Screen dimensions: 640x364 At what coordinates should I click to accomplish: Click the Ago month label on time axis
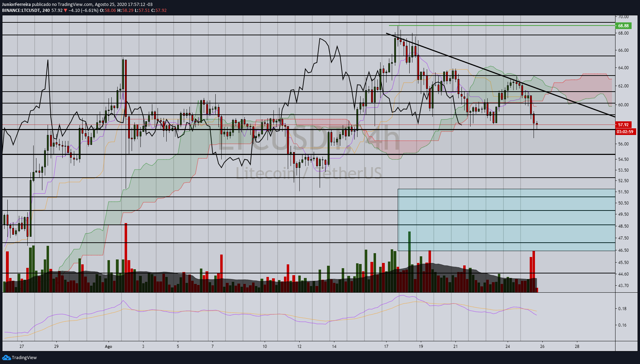pyautogui.click(x=109, y=347)
